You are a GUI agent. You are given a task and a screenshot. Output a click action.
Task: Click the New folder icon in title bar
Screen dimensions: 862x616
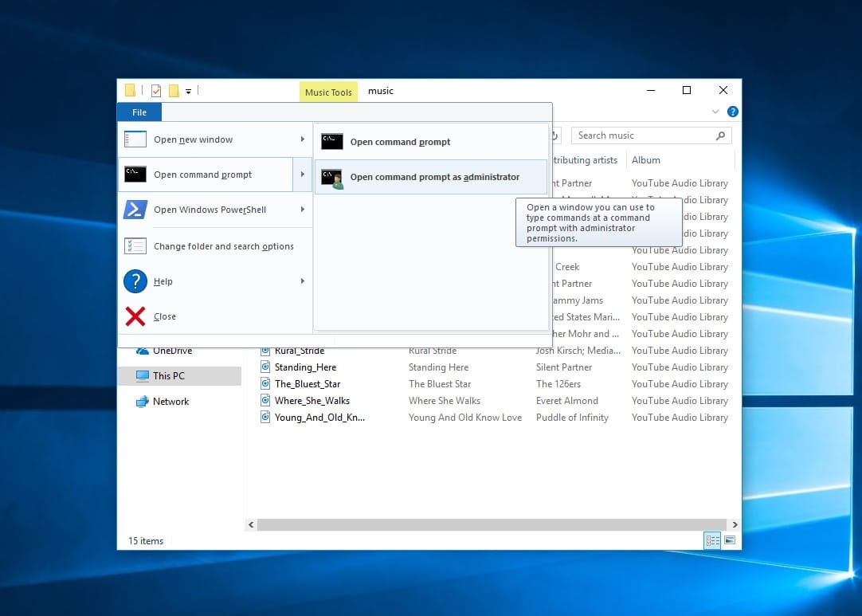173,91
